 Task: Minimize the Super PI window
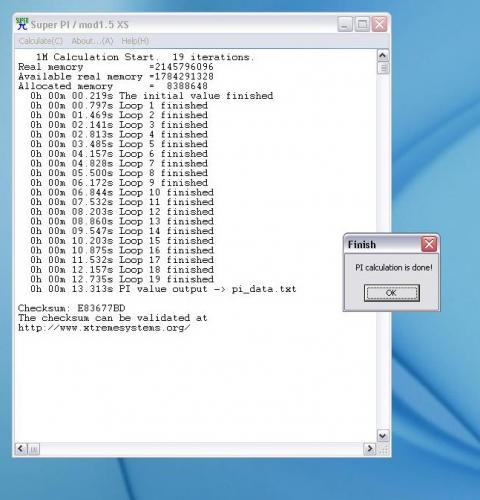point(345,24)
